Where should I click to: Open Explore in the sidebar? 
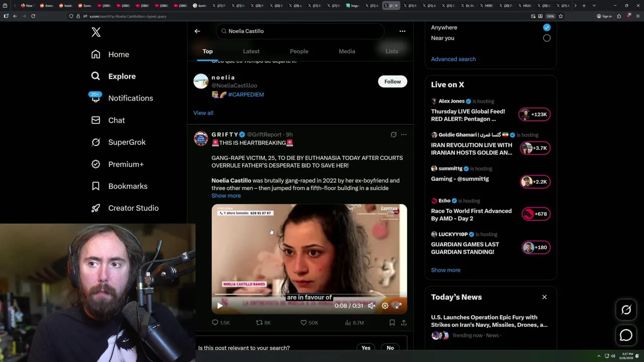pyautogui.click(x=113, y=76)
